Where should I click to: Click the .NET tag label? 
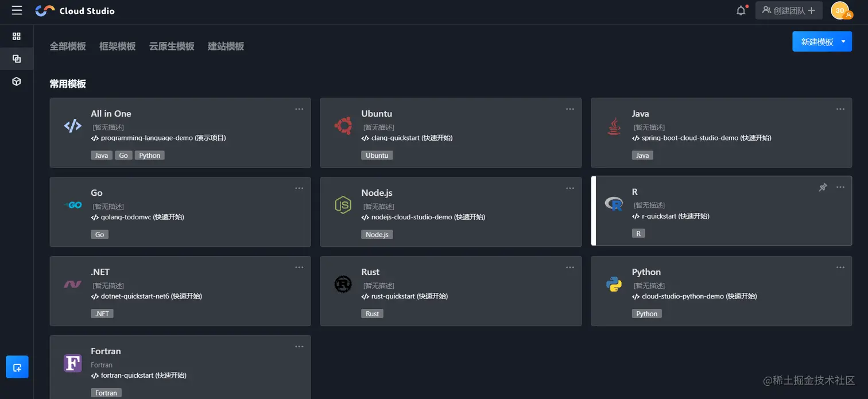(x=102, y=313)
